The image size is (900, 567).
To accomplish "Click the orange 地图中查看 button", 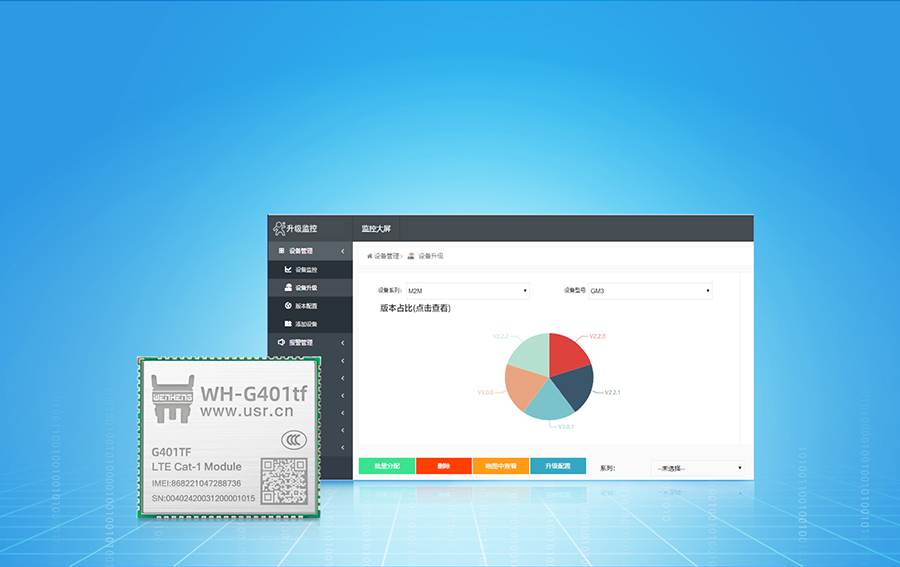I will [x=500, y=466].
